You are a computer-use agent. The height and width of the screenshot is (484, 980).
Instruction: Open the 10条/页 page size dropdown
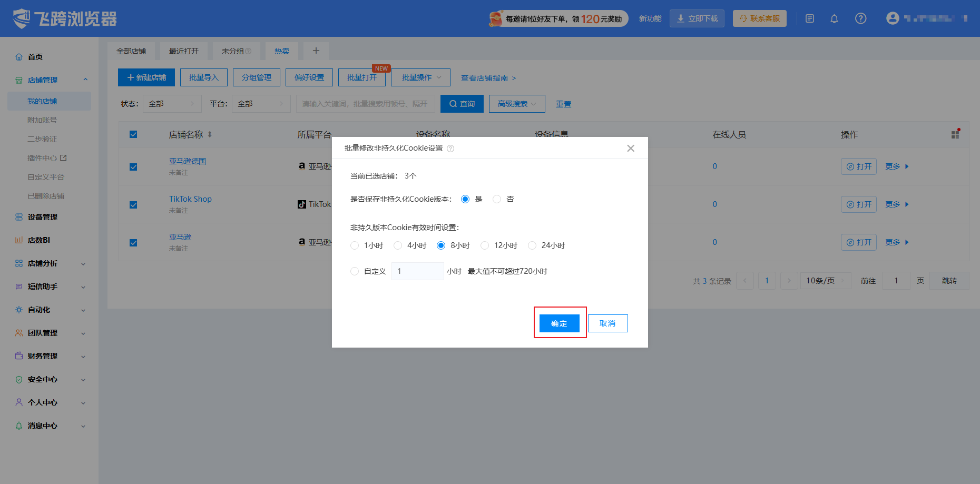point(826,281)
